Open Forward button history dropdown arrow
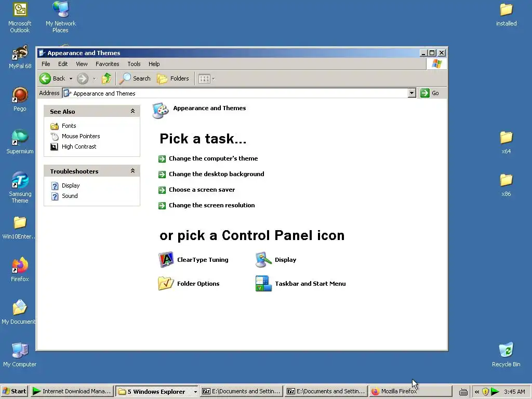The height and width of the screenshot is (399, 532). pyautogui.click(x=95, y=79)
